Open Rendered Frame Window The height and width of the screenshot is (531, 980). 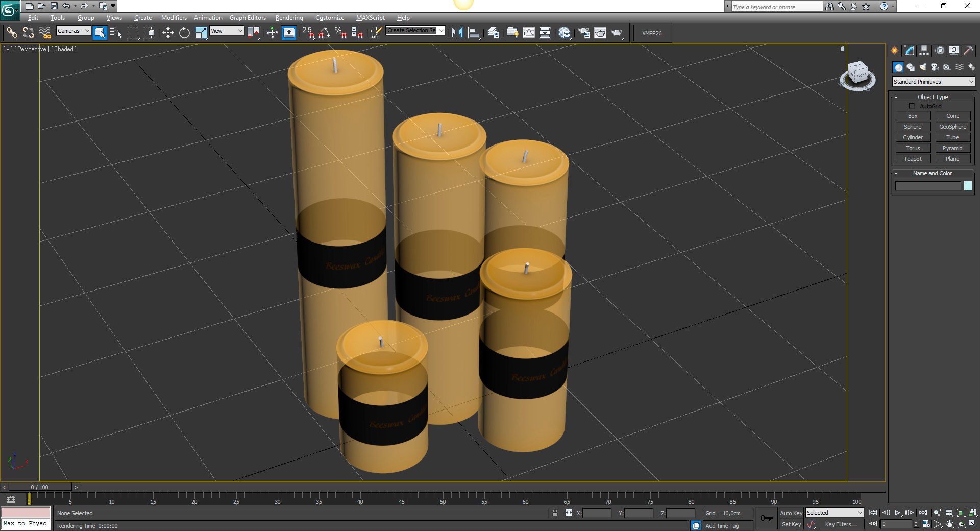pos(600,33)
